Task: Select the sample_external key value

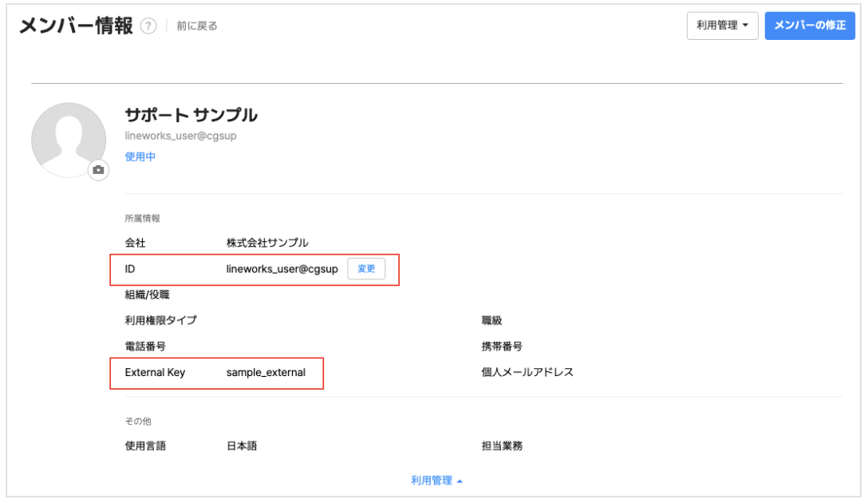Action: click(266, 372)
